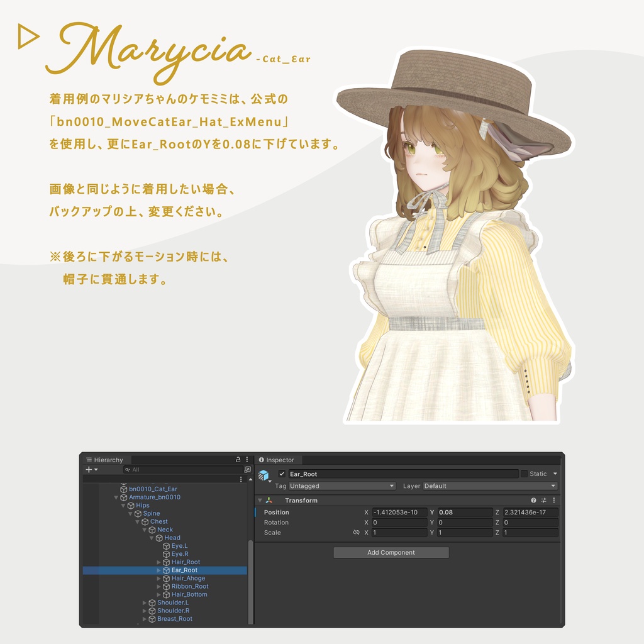Viewport: 644px width, 644px height.
Task: Open the Hierarchy panel three-dot menu
Action: [247, 459]
